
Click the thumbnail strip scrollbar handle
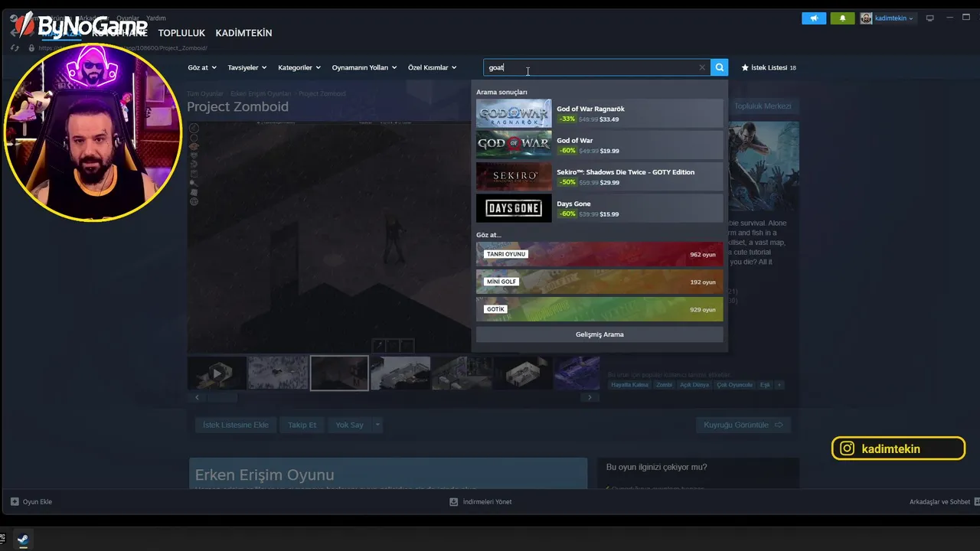[x=223, y=397]
